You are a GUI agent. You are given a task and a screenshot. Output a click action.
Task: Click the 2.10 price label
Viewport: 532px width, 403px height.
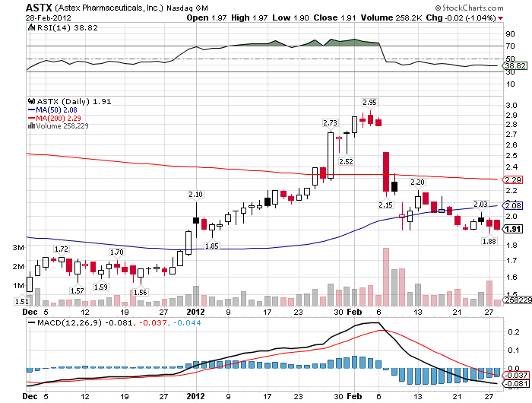[195, 194]
